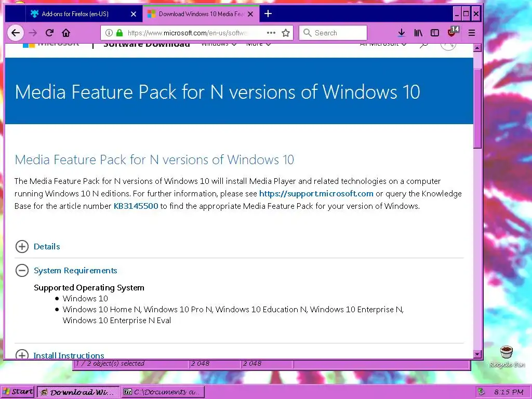Screen dimensions: 532x399
Task: Open the KB3145500 article link
Action: point(136,206)
